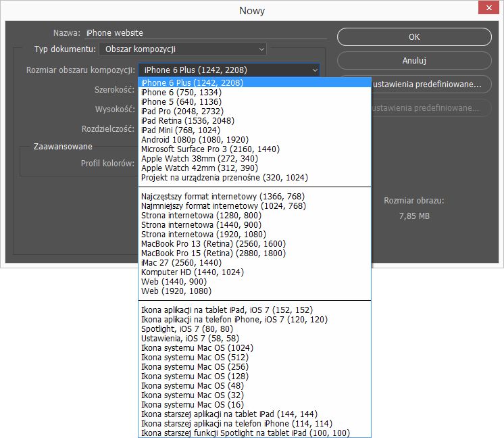
Task: Close the Nowy dialog window
Action: (x=488, y=7)
